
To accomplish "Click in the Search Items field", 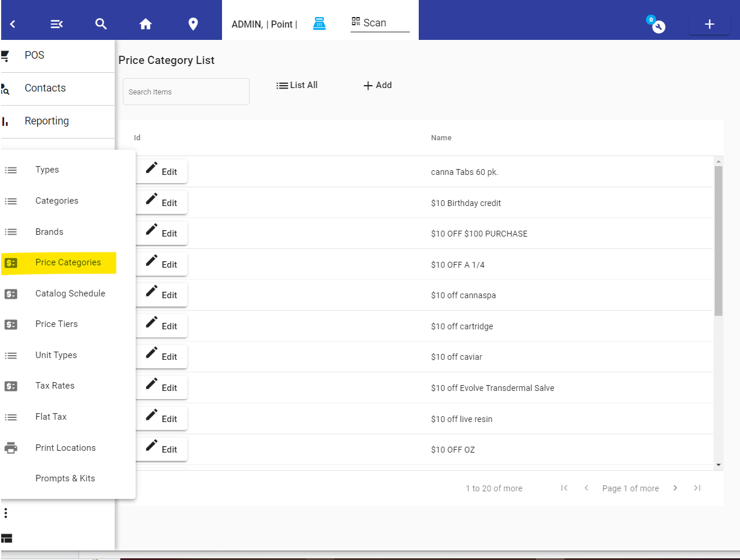I will coord(186,92).
